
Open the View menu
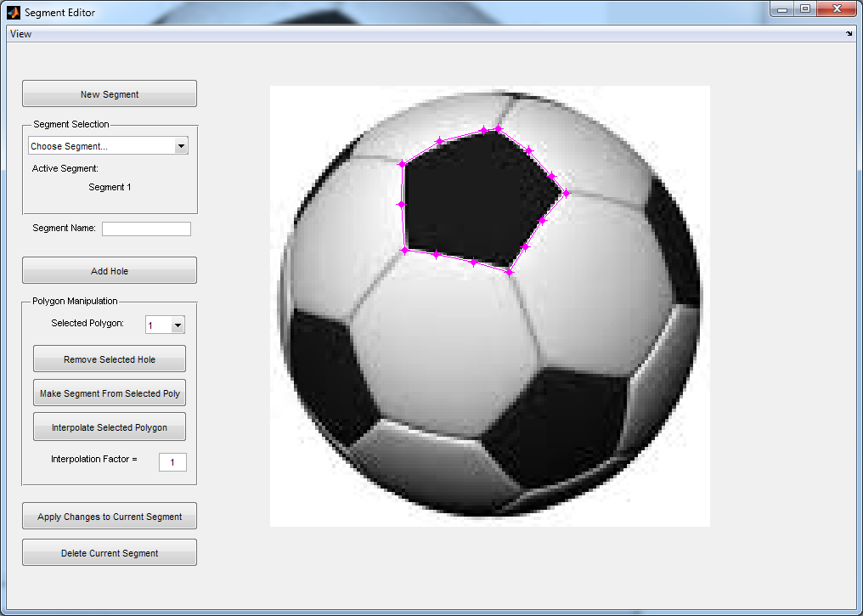click(21, 34)
